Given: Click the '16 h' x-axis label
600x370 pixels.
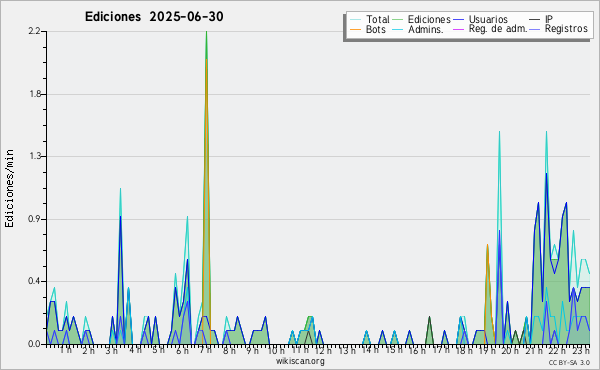Looking at the screenshot, I should (x=417, y=350).
